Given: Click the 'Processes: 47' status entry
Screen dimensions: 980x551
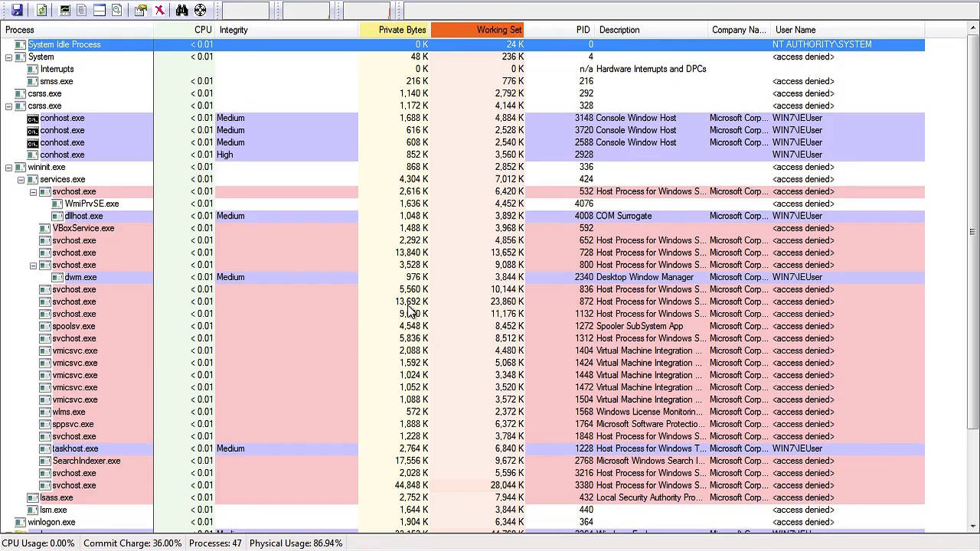Looking at the screenshot, I should (x=215, y=543).
